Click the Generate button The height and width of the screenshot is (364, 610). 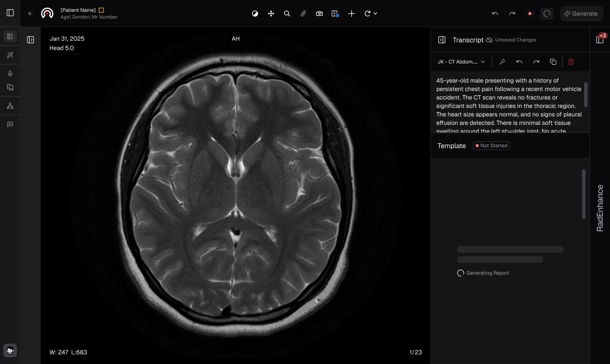pyautogui.click(x=582, y=14)
